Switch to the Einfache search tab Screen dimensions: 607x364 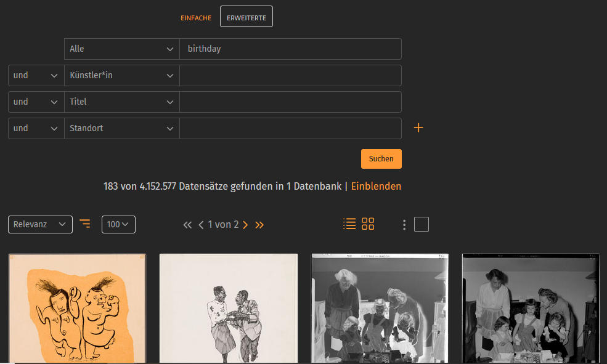pos(195,18)
